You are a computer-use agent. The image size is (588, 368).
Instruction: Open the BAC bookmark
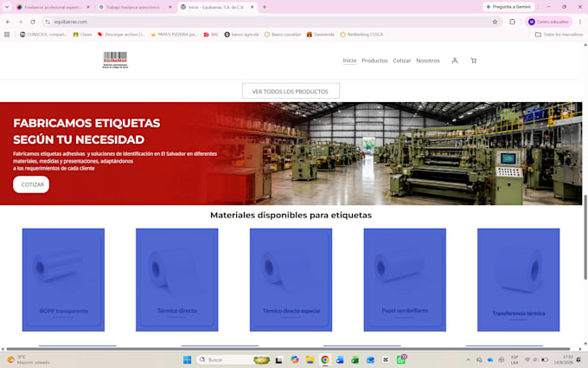(211, 34)
